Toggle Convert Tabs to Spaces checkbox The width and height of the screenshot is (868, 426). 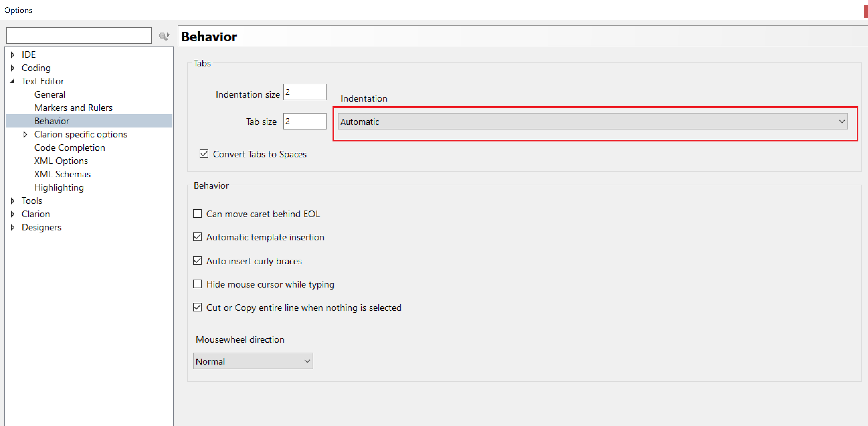click(x=204, y=154)
